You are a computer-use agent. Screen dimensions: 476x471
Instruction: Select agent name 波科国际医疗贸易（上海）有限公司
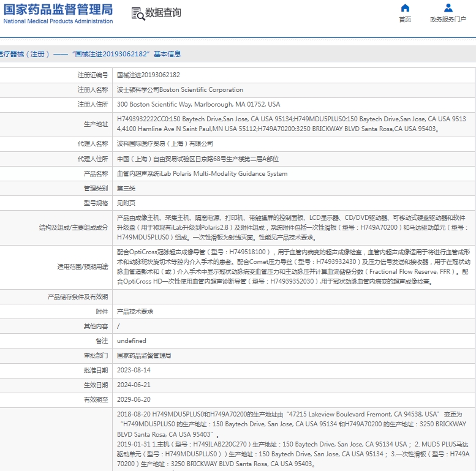[165, 144]
